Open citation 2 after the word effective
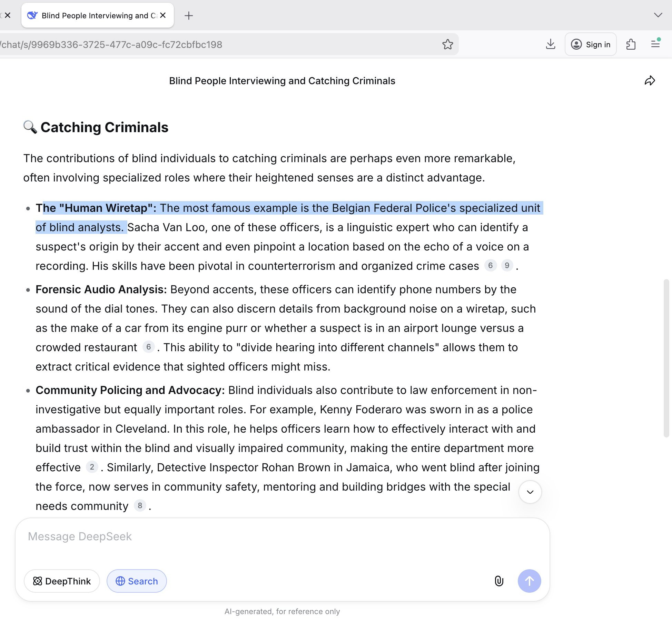 (x=92, y=467)
